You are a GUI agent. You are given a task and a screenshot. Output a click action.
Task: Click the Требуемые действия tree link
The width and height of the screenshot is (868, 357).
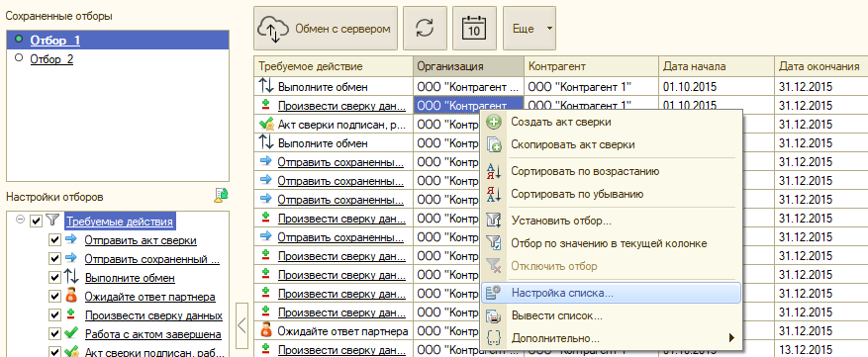(x=120, y=222)
